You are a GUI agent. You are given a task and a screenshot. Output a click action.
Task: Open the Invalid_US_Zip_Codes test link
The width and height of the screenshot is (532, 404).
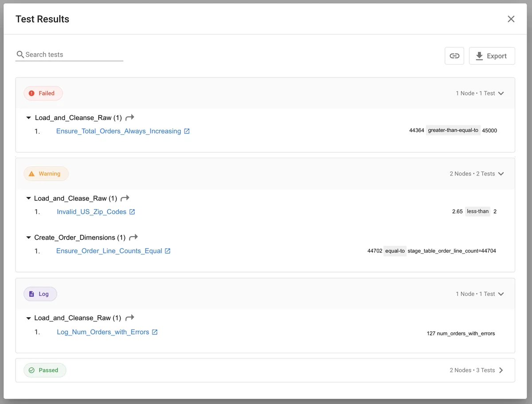(x=91, y=212)
